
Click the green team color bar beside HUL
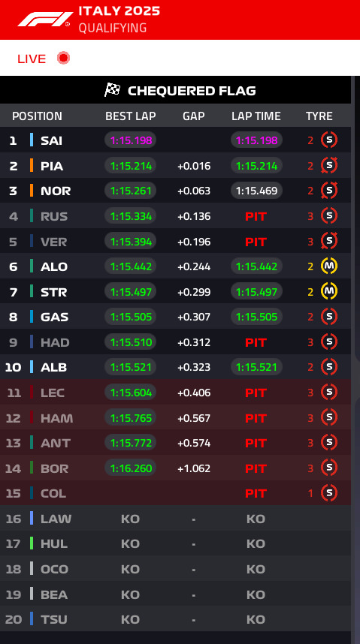32,543
